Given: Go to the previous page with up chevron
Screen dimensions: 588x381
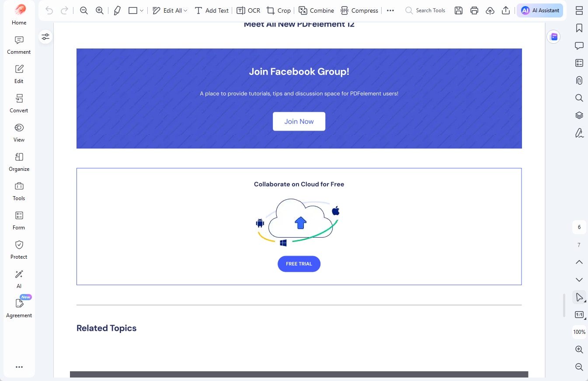Looking at the screenshot, I should [x=579, y=262].
